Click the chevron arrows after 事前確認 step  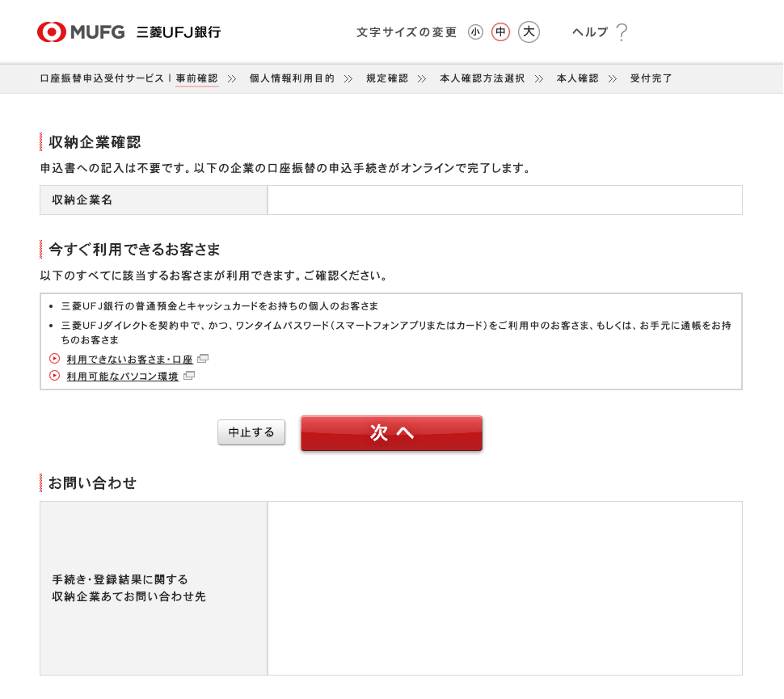[x=232, y=78]
